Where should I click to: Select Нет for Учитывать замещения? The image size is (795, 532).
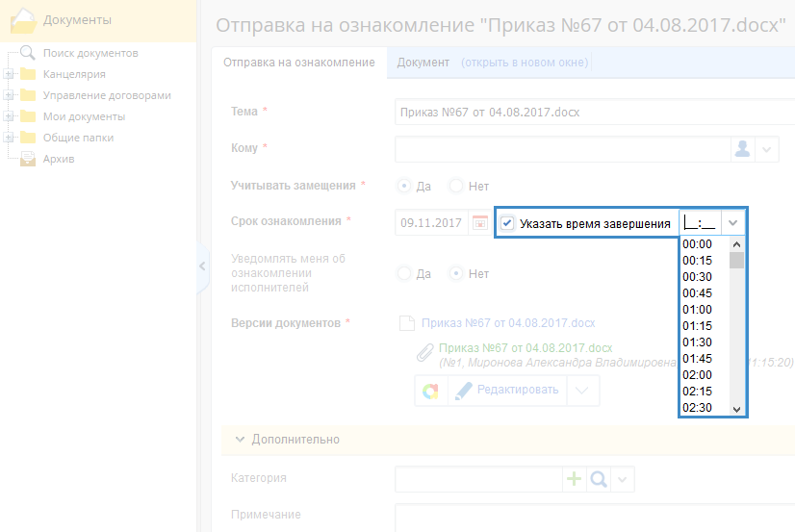tap(456, 186)
